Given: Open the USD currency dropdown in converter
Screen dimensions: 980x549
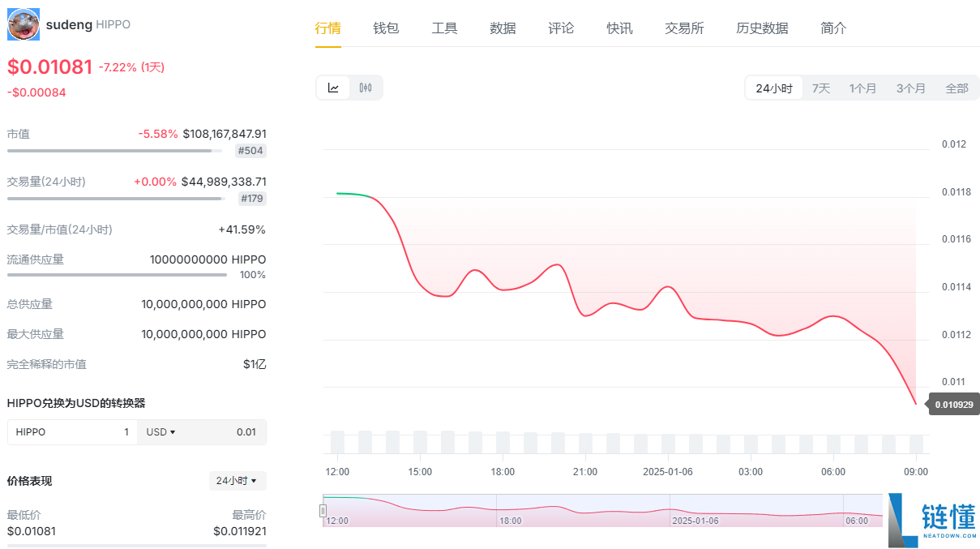Looking at the screenshot, I should click(x=160, y=432).
